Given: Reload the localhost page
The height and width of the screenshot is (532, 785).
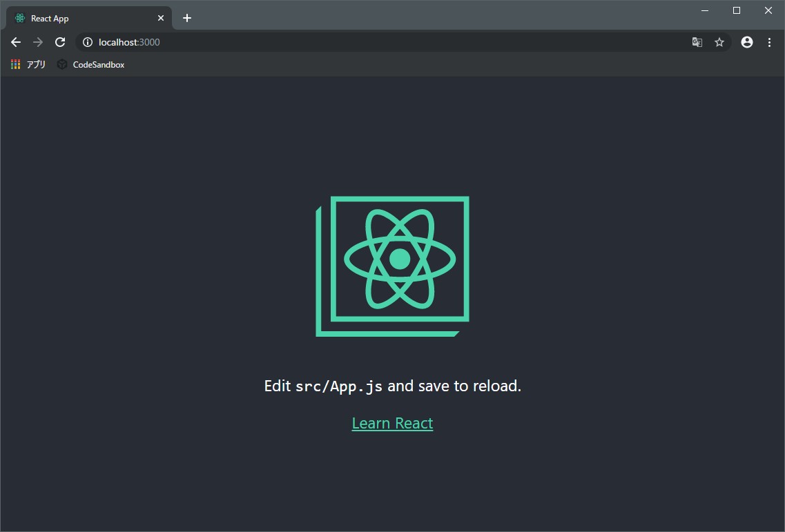Looking at the screenshot, I should [60, 43].
